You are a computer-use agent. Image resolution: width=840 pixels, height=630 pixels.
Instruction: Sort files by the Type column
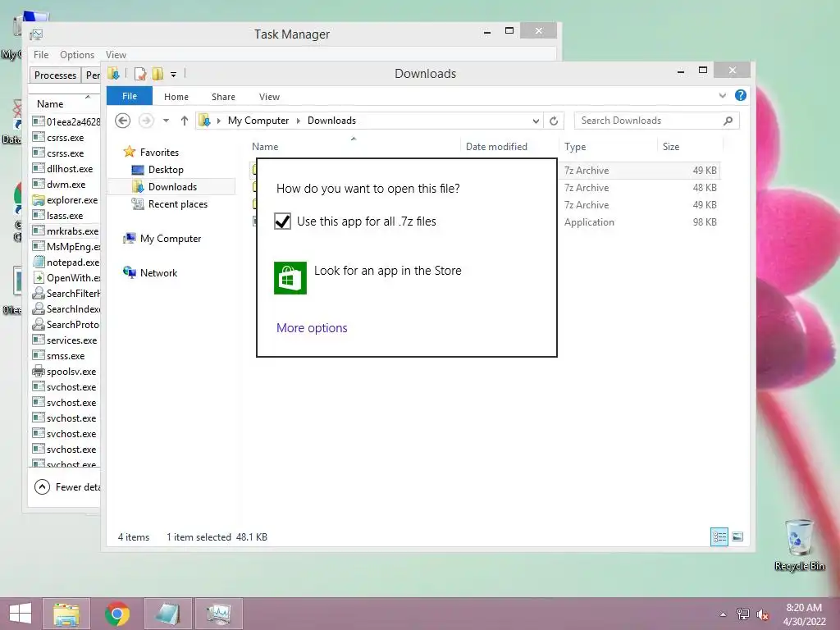[x=575, y=146]
